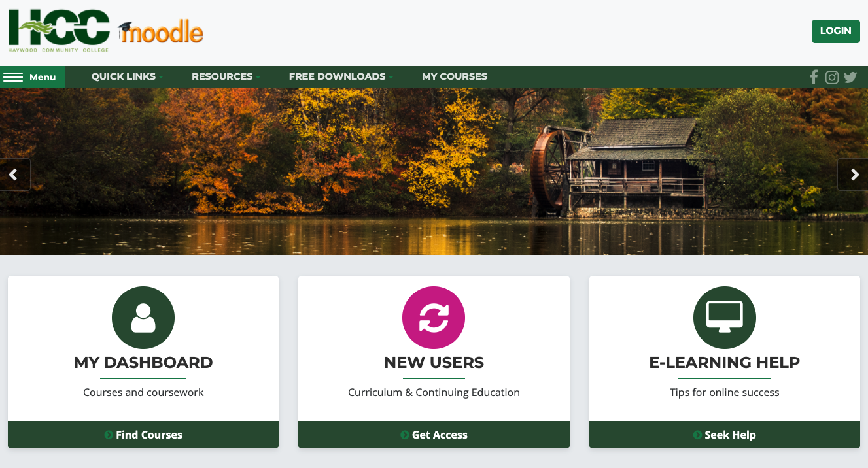Click the Find Courses button
Viewport: 868px width, 468px height.
(x=143, y=435)
